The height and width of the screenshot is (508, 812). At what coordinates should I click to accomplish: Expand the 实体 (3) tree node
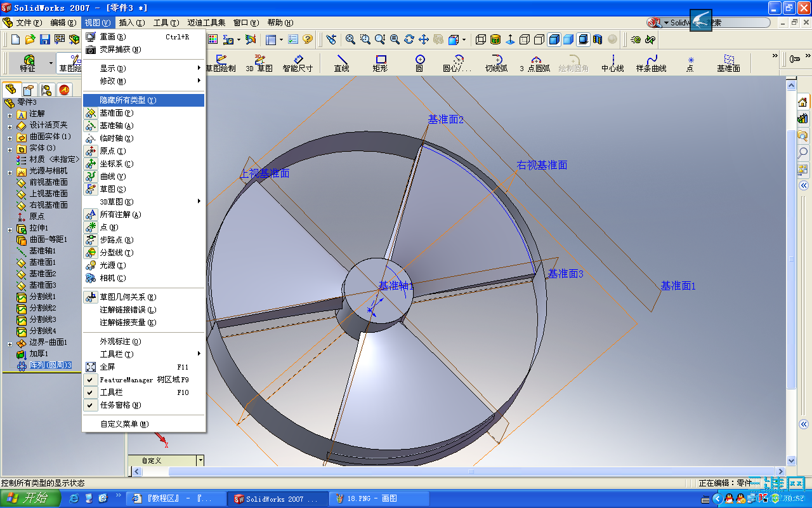[10, 149]
